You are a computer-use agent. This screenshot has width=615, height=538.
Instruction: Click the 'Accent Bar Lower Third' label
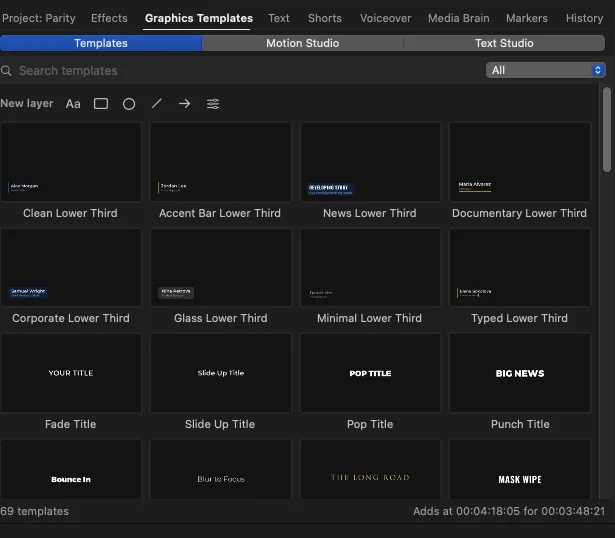pos(220,213)
